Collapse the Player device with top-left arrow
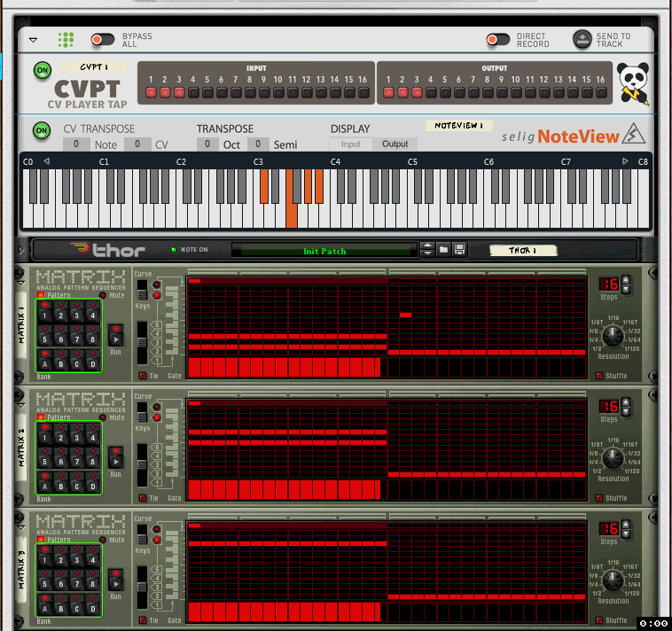 (33, 40)
